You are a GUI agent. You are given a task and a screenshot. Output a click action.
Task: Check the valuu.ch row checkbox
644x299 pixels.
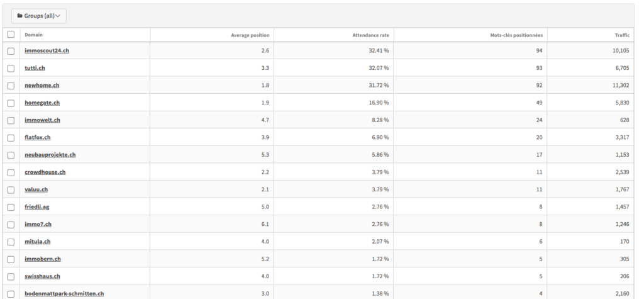[x=11, y=189]
